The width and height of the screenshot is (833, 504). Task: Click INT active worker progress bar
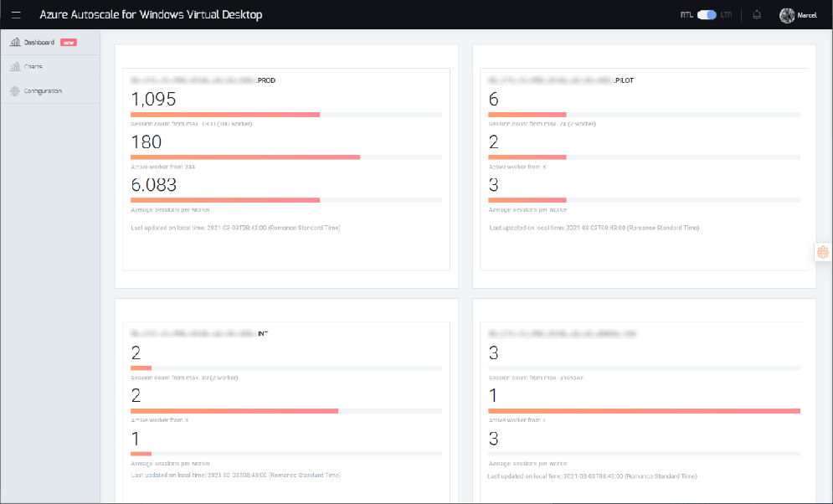286,411
